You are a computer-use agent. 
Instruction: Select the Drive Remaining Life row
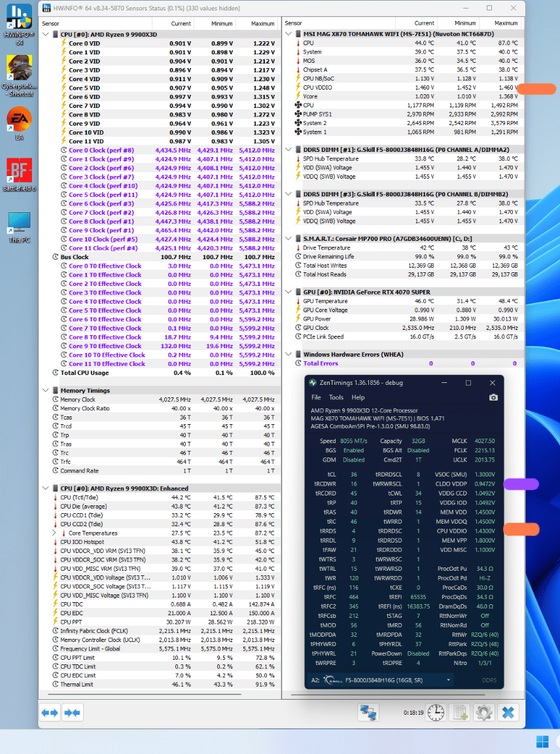[x=403, y=257]
